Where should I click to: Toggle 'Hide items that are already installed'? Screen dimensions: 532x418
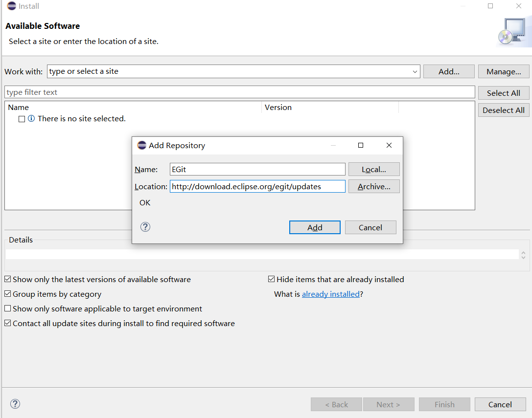(x=271, y=279)
